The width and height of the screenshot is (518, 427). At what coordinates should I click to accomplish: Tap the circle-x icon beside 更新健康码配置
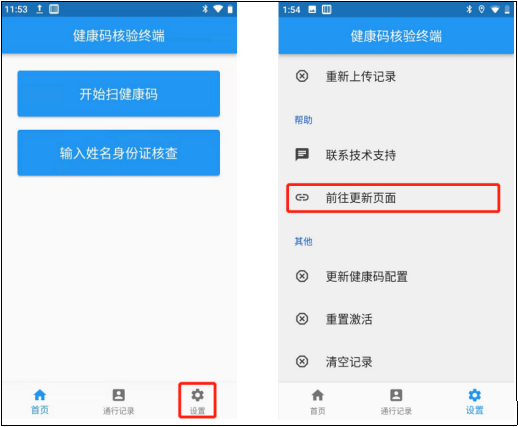302,276
